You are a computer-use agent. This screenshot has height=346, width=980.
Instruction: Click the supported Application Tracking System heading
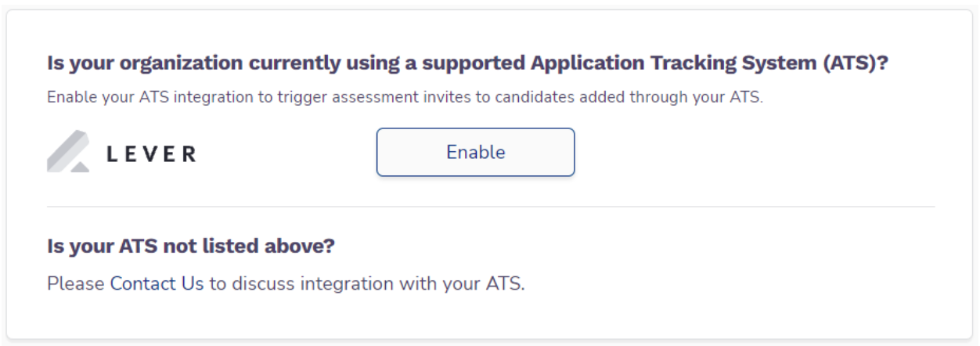coord(468,65)
